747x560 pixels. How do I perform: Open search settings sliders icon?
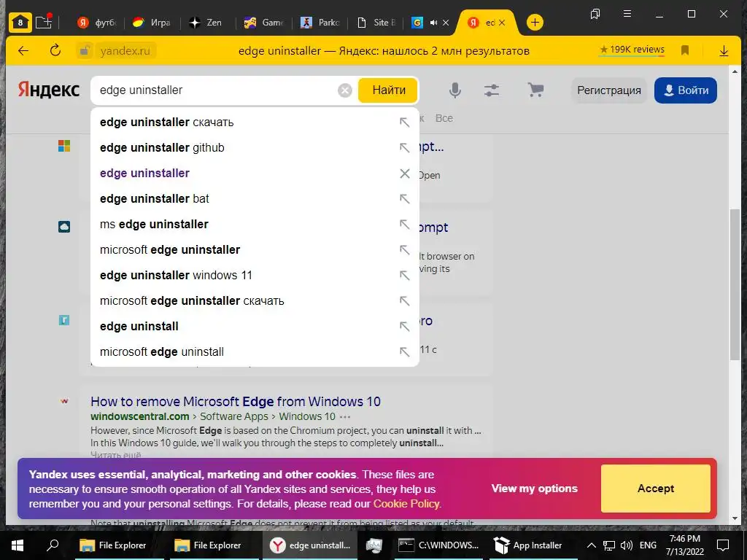click(492, 90)
